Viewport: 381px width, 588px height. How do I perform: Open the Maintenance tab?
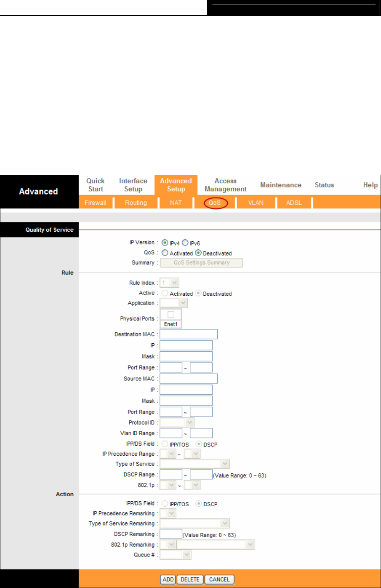pyautogui.click(x=281, y=185)
